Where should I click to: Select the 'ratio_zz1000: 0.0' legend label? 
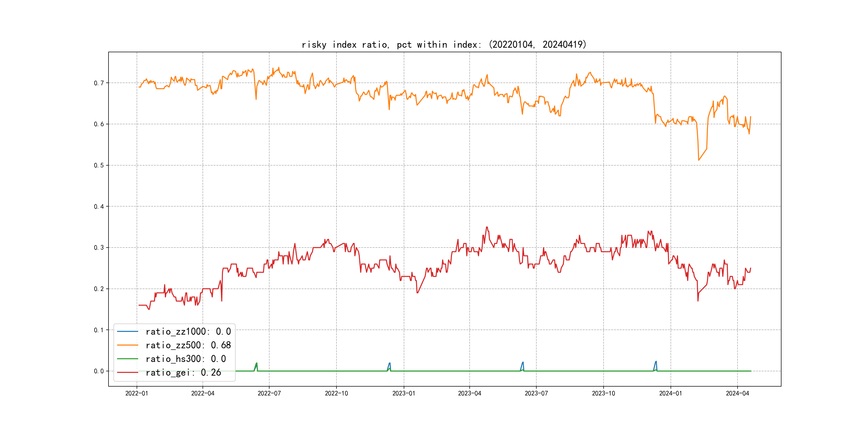click(188, 332)
